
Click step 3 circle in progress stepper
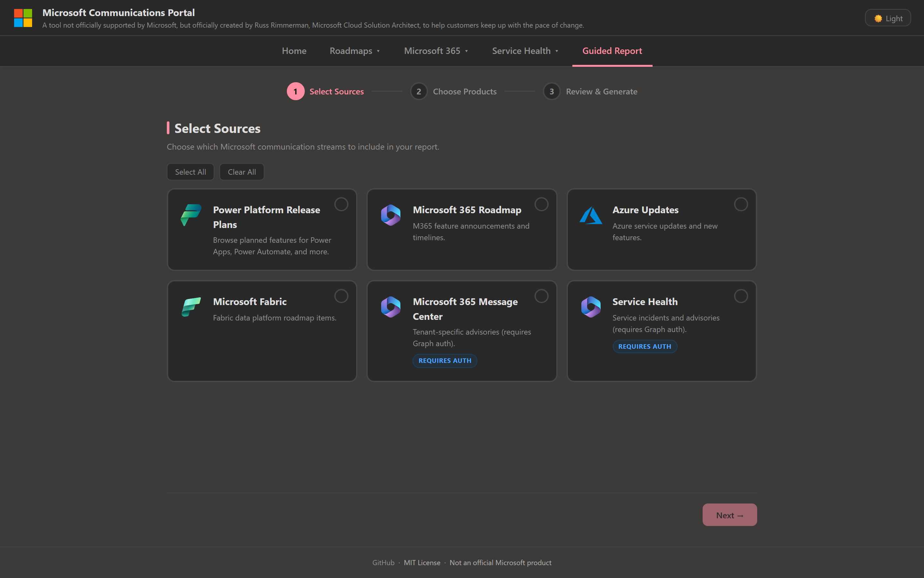[x=552, y=92]
